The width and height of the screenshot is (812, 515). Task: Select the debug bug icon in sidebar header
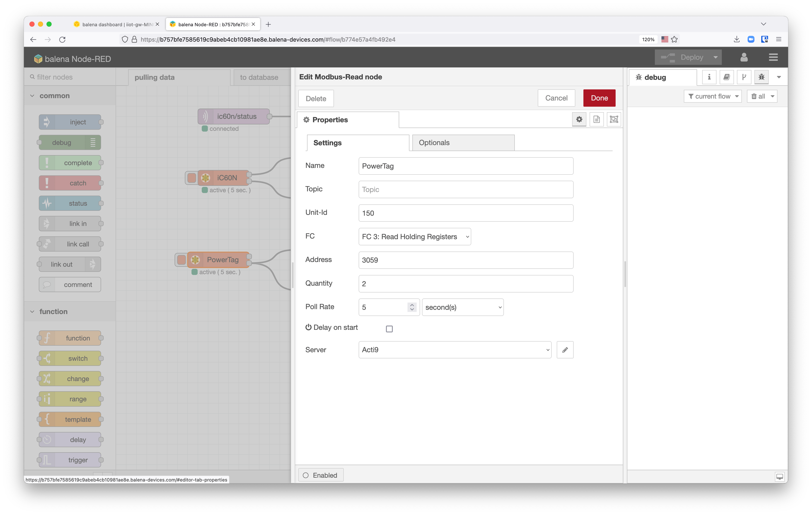tap(761, 77)
